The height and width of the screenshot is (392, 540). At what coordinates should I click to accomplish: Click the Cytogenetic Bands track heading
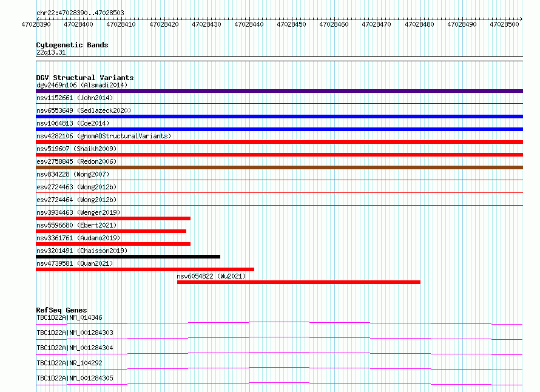(72, 45)
